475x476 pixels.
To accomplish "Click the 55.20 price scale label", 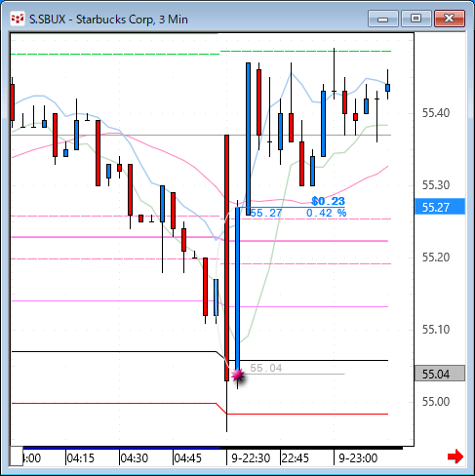I will coord(436,258).
